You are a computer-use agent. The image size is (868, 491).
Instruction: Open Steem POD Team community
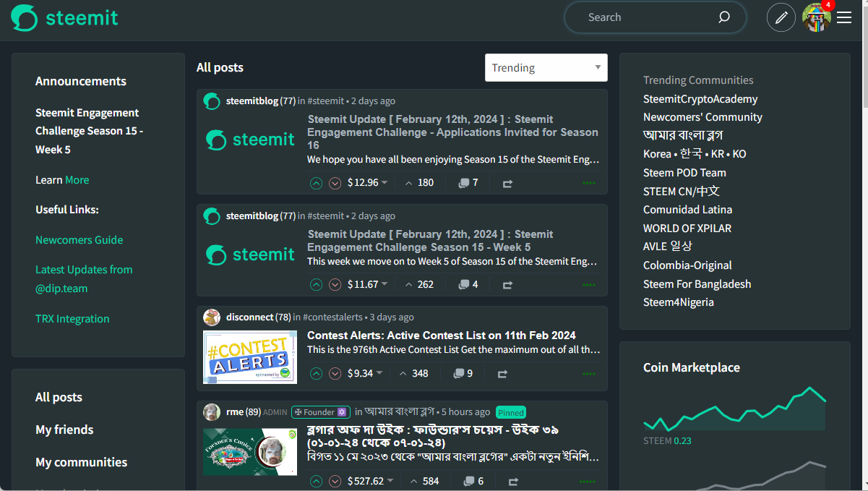point(684,173)
